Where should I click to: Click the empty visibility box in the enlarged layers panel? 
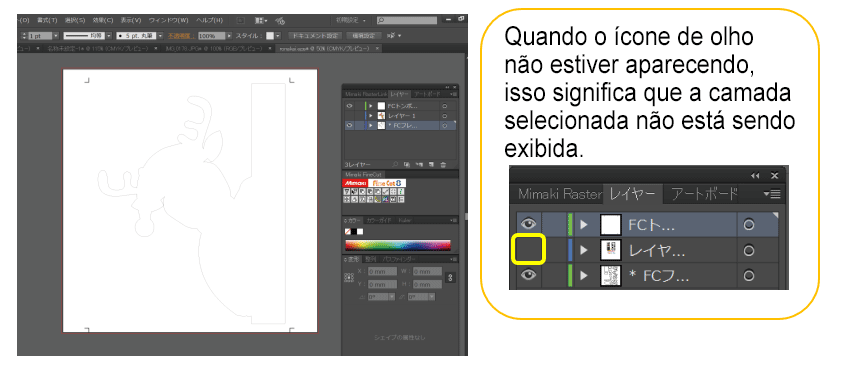point(529,250)
